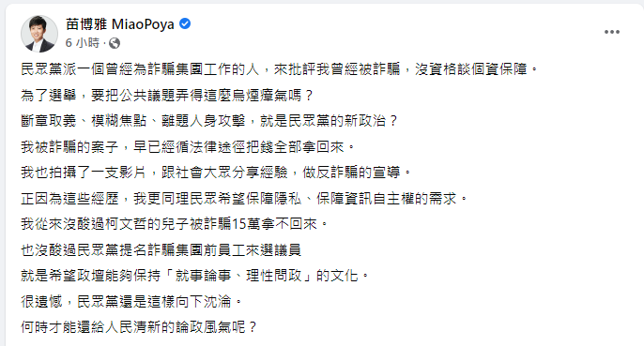Open 苗博雅's profile picture
The image size is (644, 346).
pos(39,34)
